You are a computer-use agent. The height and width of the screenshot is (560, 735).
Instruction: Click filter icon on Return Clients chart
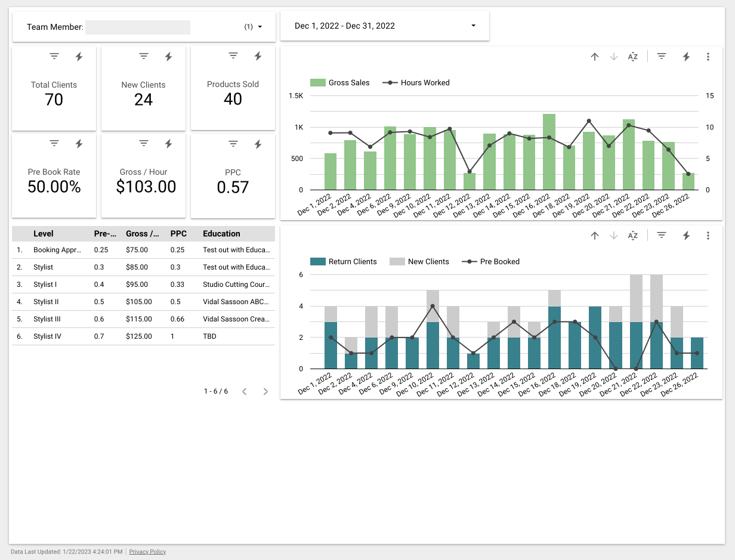(662, 236)
